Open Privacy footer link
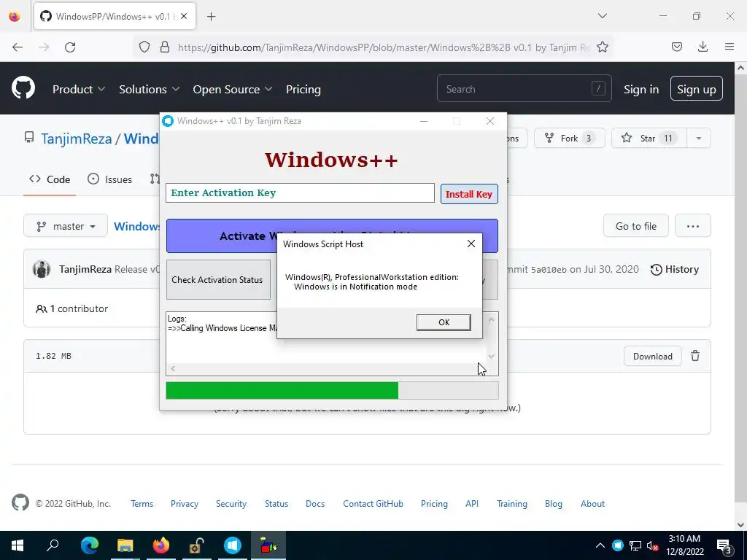The height and width of the screenshot is (560, 747). click(185, 503)
